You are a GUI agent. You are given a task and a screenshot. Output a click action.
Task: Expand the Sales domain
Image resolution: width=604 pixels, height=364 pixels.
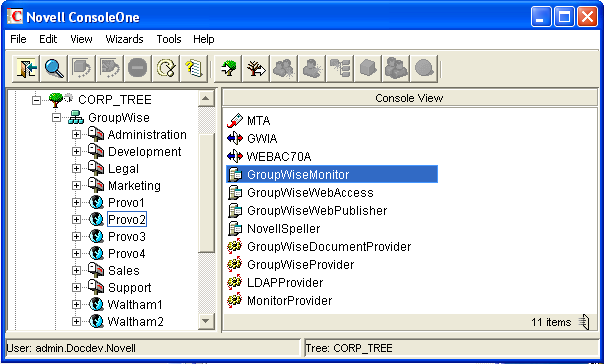[76, 270]
